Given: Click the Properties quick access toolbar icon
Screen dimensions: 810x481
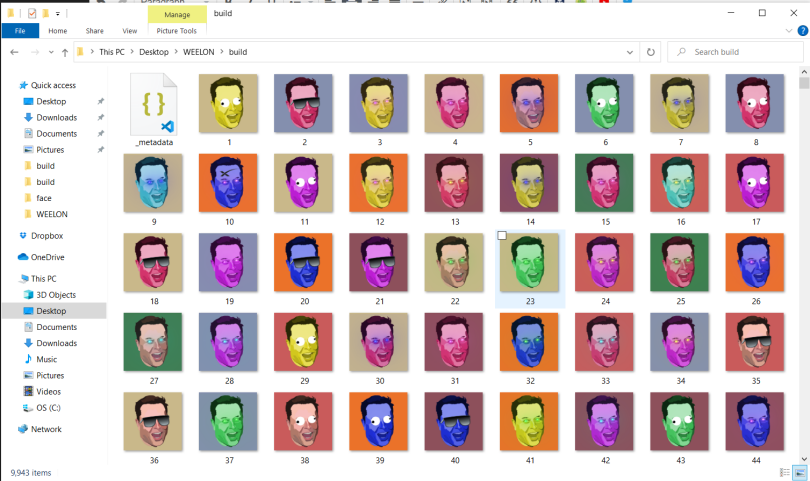Looking at the screenshot, I should click(x=32, y=13).
